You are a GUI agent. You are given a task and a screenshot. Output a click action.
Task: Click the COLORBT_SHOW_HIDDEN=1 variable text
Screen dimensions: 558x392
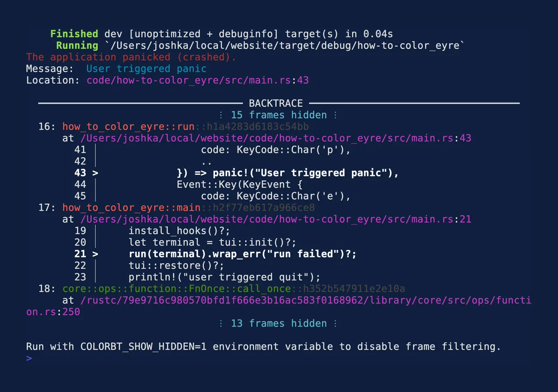143,347
